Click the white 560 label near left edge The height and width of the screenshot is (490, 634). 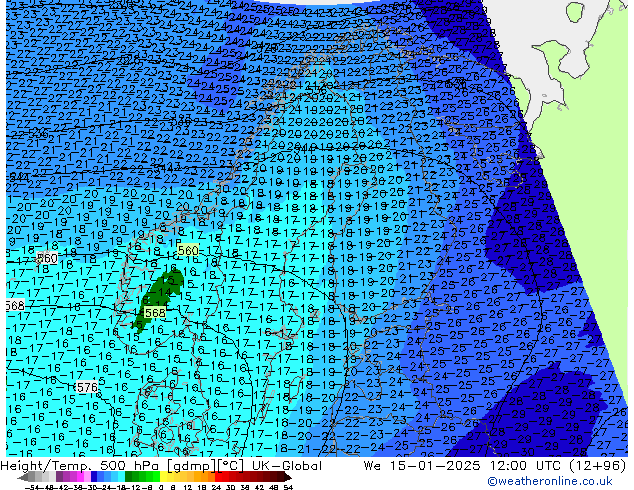[47, 258]
